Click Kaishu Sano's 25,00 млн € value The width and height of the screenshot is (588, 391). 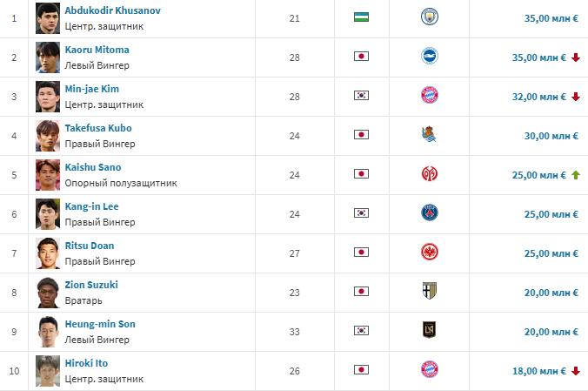[539, 175]
